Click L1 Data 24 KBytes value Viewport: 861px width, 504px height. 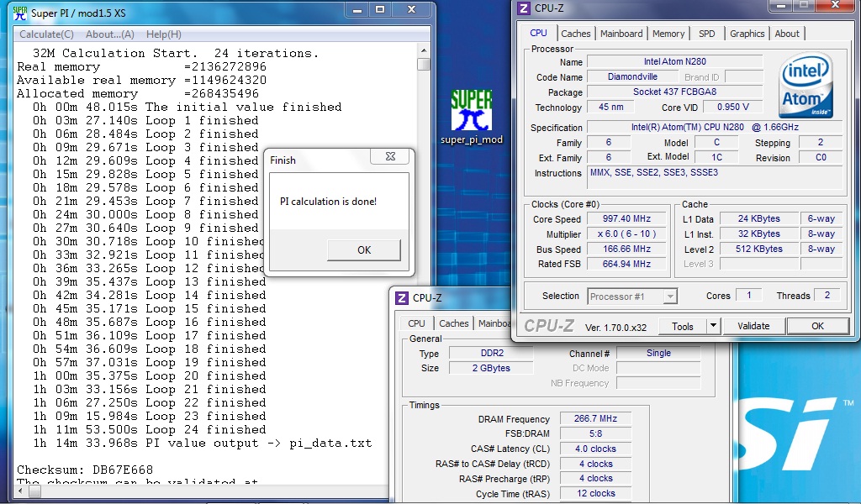[759, 218]
